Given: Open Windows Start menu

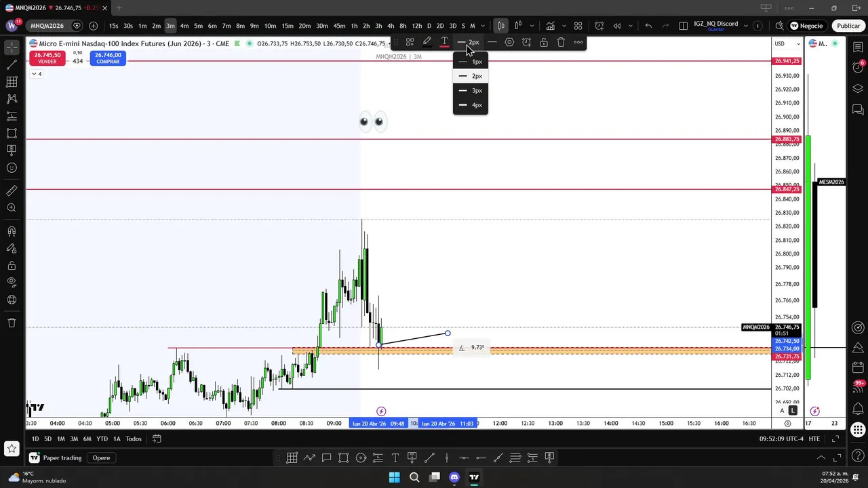Looking at the screenshot, I should [394, 477].
